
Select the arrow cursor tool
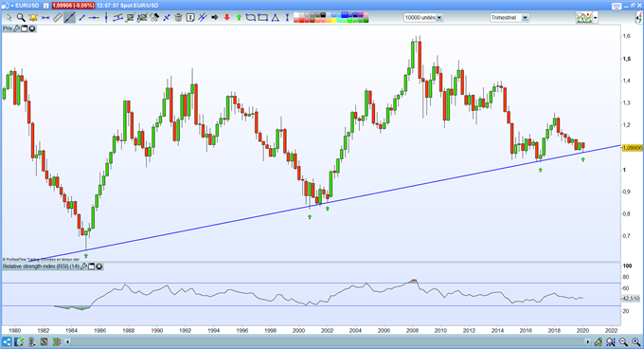tap(9, 18)
